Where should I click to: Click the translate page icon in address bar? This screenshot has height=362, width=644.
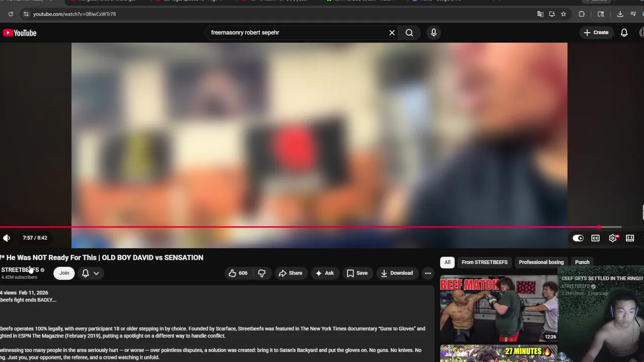(540, 14)
